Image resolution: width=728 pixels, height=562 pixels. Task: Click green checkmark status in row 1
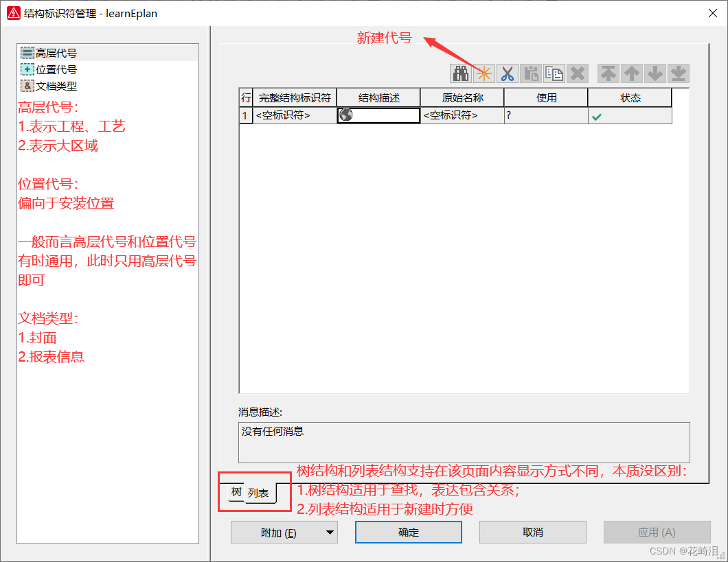click(x=597, y=117)
